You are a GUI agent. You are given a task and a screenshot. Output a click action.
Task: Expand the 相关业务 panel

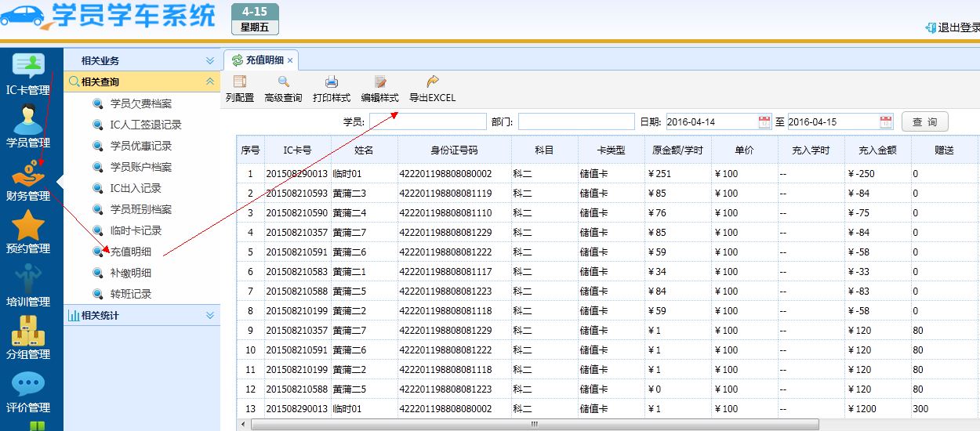point(209,60)
